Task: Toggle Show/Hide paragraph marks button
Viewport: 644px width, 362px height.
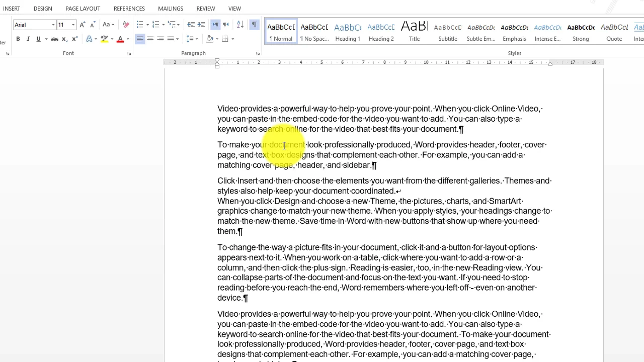Action: [x=254, y=25]
